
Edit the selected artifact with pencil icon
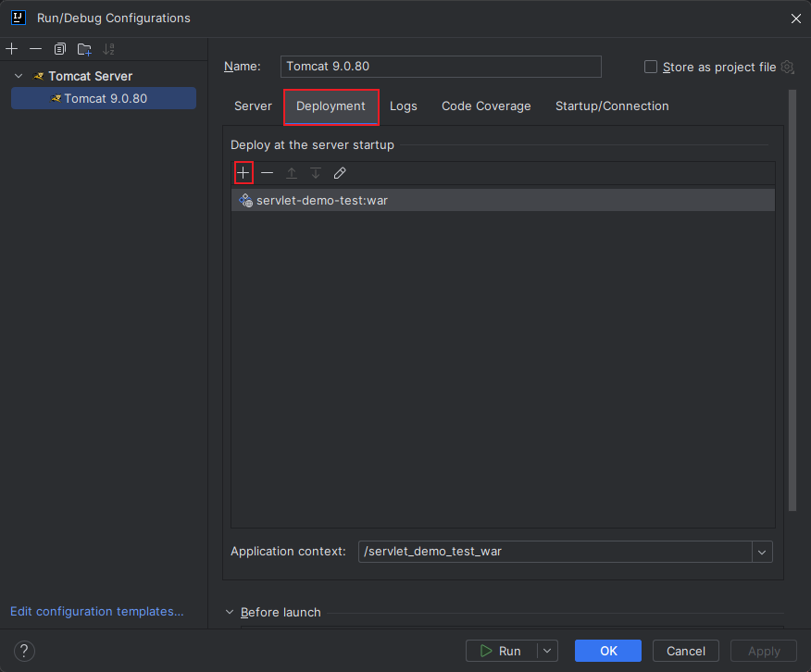(x=340, y=173)
